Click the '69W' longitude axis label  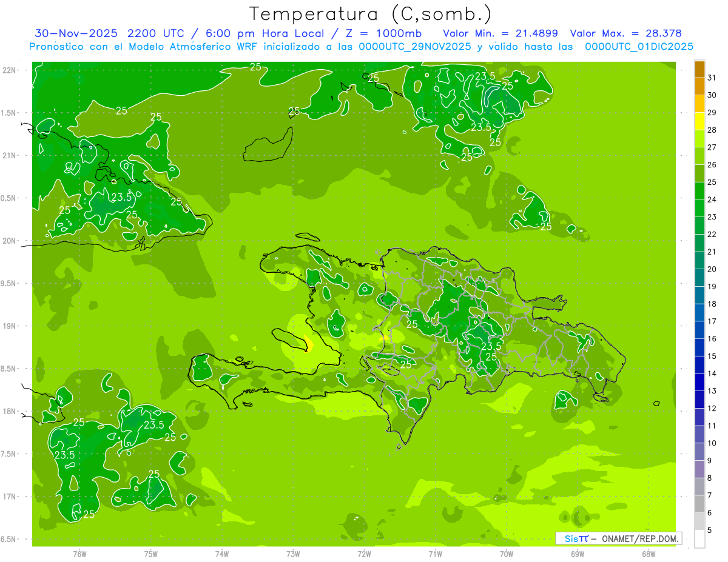578,554
